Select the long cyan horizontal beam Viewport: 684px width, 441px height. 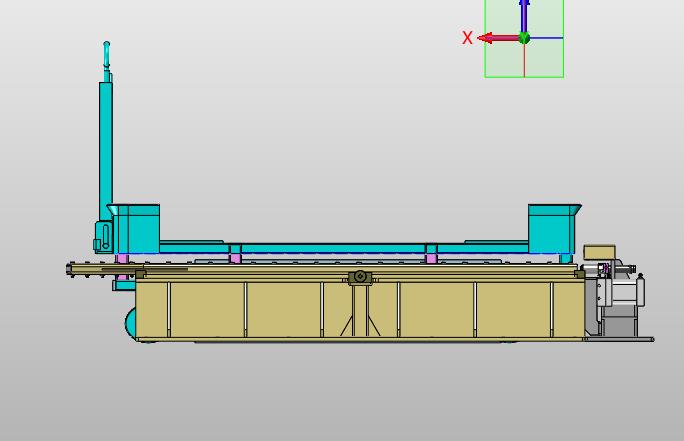tap(344, 249)
